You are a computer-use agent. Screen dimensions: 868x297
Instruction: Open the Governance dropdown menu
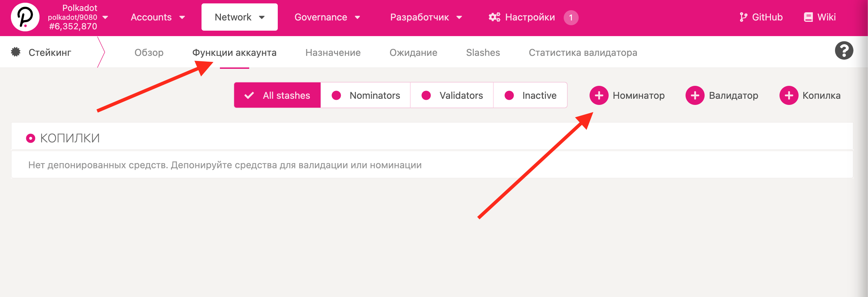[x=327, y=17]
